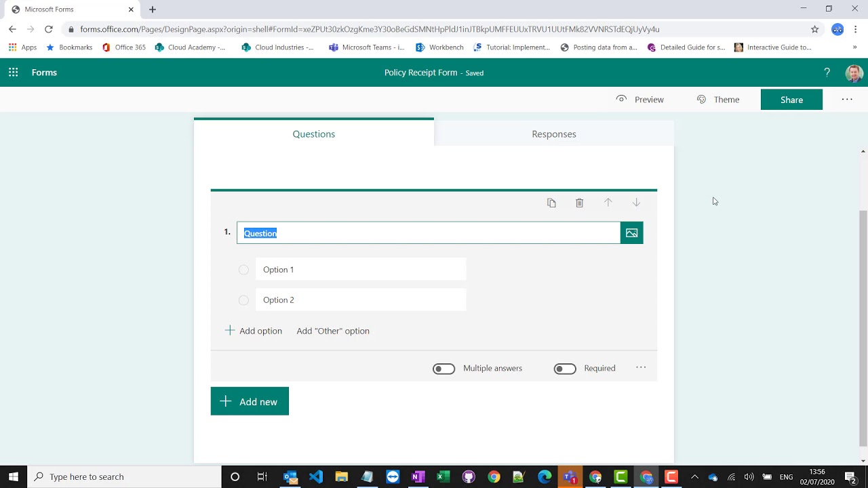Image resolution: width=868 pixels, height=488 pixels.
Task: Open the Office 365 bookmark
Action: pos(123,47)
